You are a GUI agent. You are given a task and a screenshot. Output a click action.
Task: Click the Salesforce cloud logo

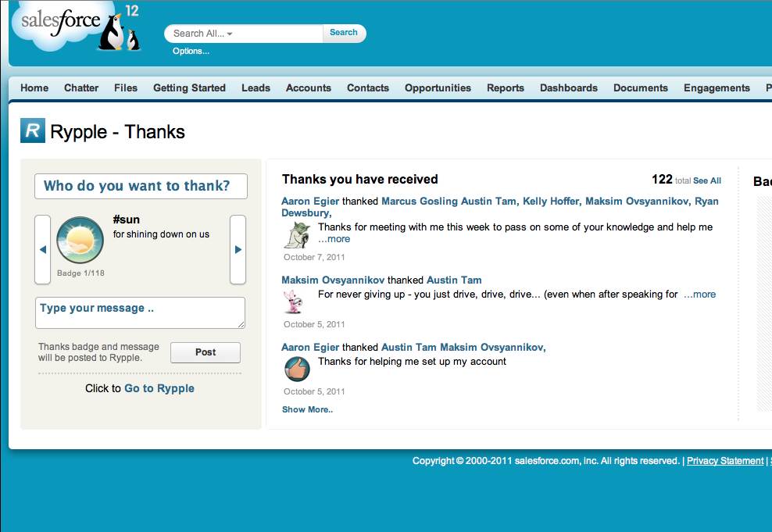(62, 24)
